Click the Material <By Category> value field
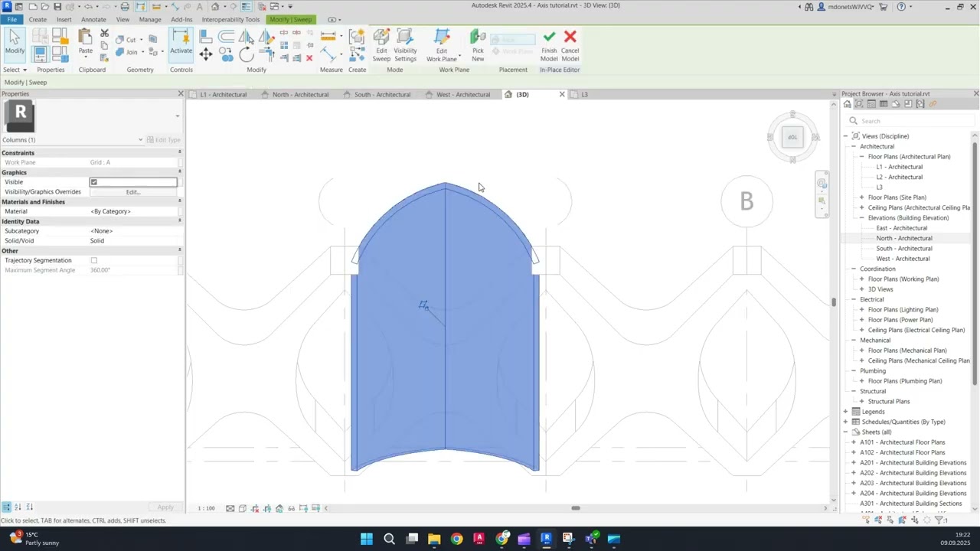 point(133,211)
